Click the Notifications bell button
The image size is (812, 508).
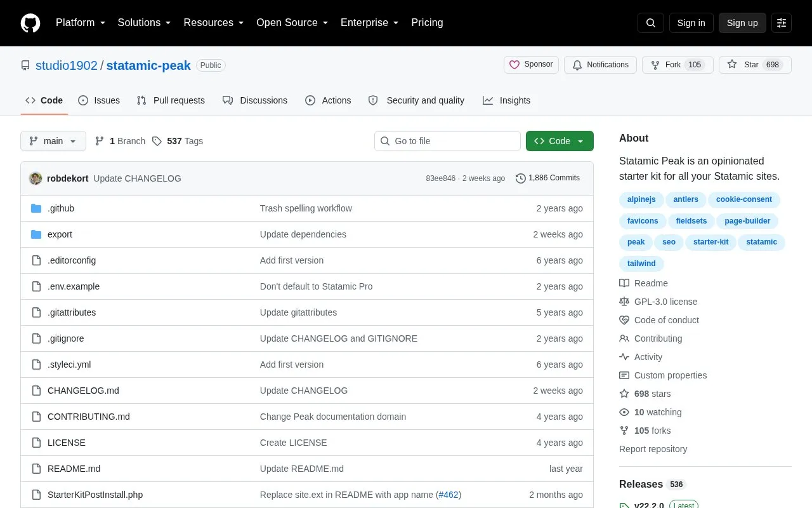(x=600, y=65)
